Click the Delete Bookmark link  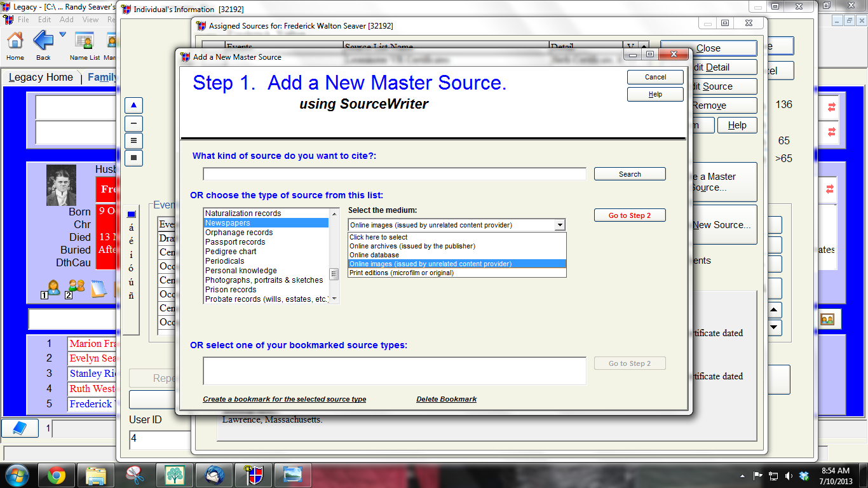point(447,399)
